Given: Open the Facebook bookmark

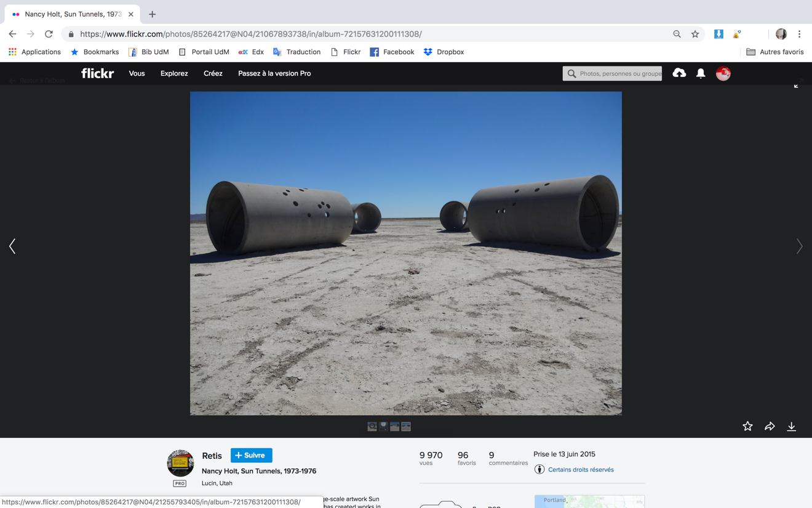Looking at the screenshot, I should point(392,52).
